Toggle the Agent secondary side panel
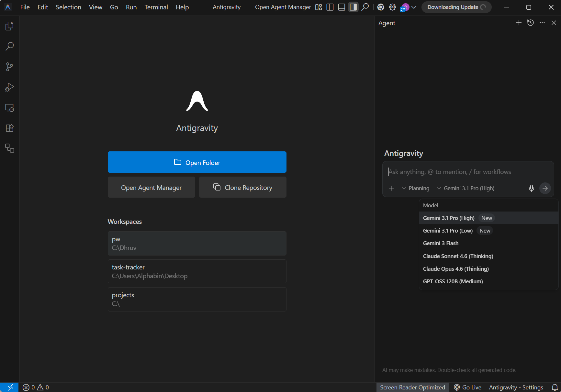 pyautogui.click(x=353, y=7)
